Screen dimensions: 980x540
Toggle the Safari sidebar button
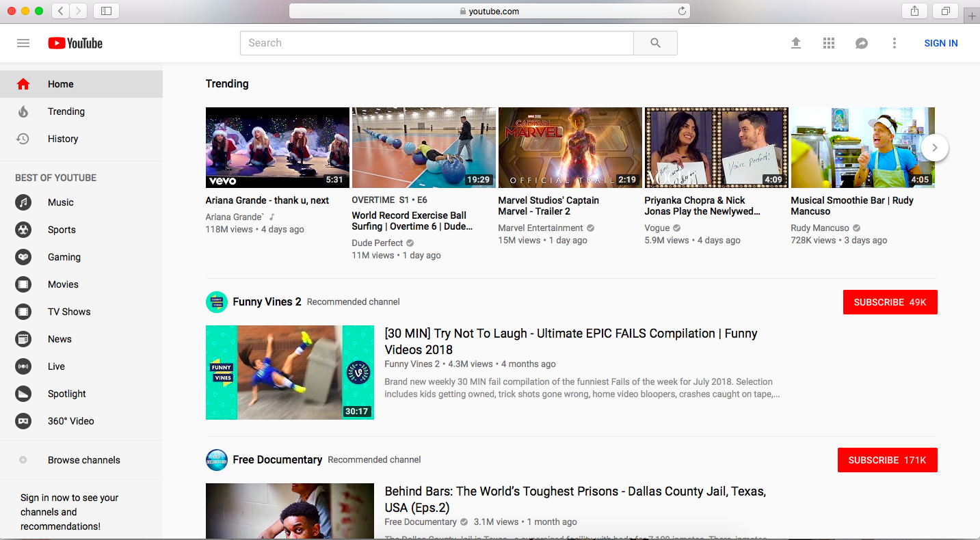pyautogui.click(x=106, y=11)
